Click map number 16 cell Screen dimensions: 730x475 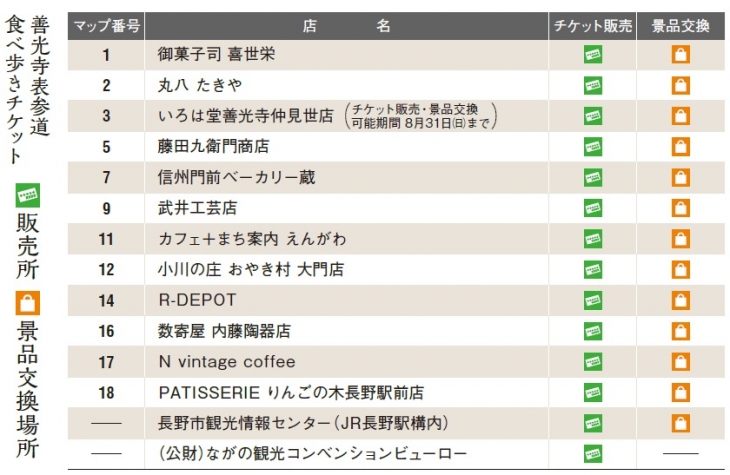(106, 331)
